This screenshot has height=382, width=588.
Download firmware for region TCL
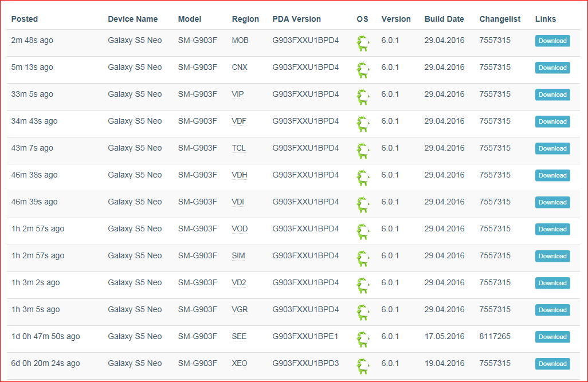552,149
